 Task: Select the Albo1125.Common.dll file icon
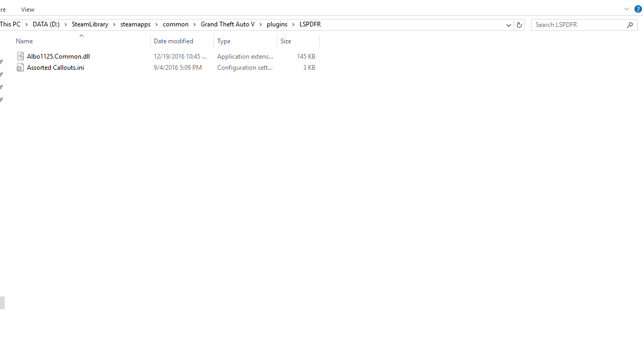[x=20, y=56]
